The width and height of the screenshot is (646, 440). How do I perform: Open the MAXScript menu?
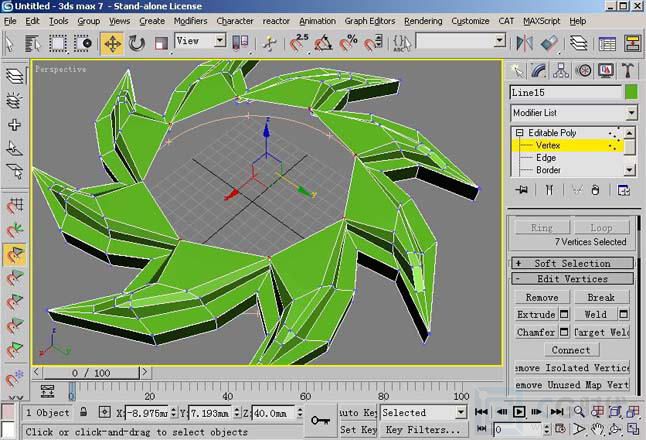[541, 21]
